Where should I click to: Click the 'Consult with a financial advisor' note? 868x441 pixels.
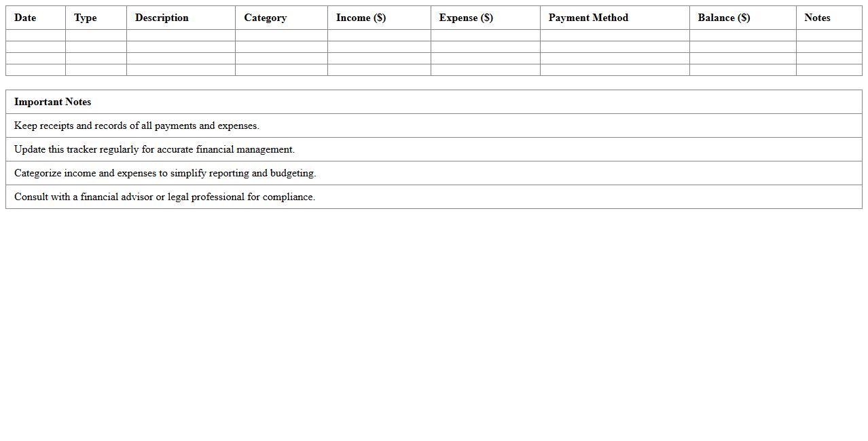[x=164, y=197]
